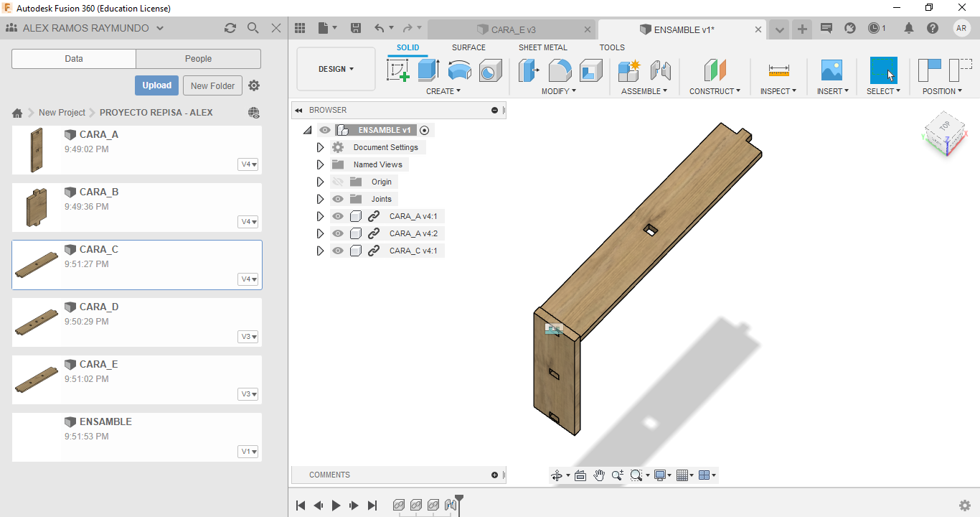Viewport: 980px width, 517px height.
Task: Click the Extrude tool icon
Action: pos(428,70)
